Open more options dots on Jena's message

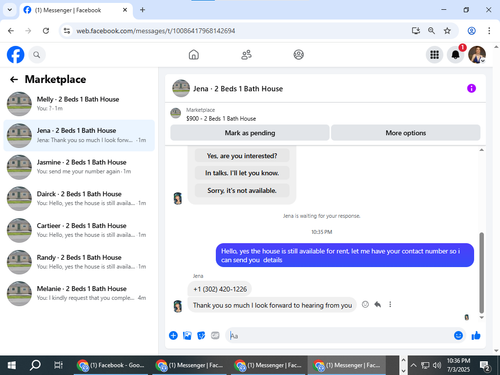(x=390, y=304)
